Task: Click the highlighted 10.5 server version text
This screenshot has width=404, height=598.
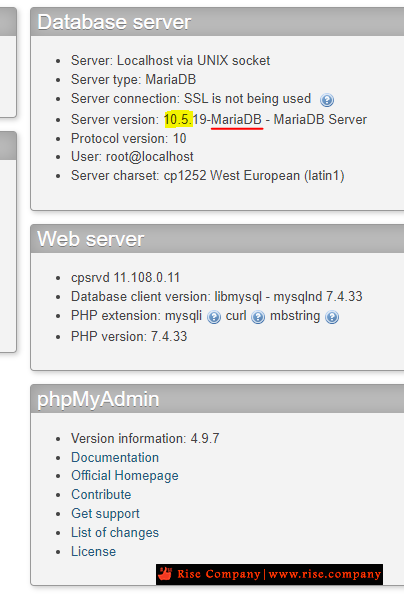Action: pyautogui.click(x=178, y=119)
